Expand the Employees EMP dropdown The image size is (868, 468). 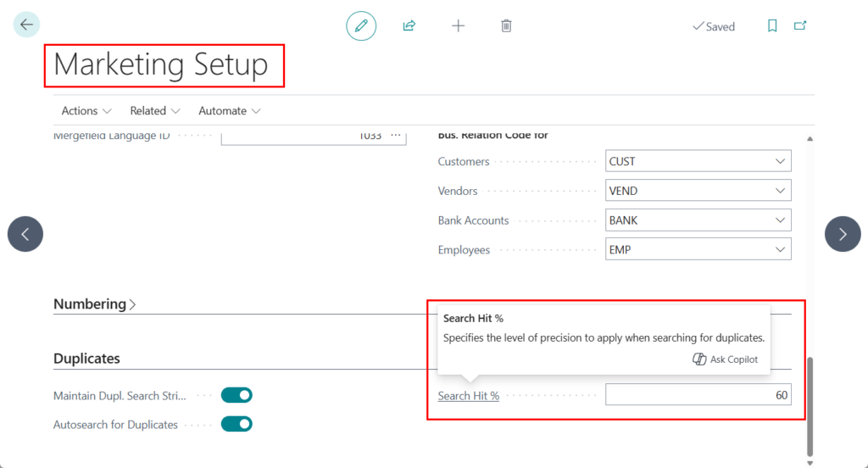tap(779, 250)
